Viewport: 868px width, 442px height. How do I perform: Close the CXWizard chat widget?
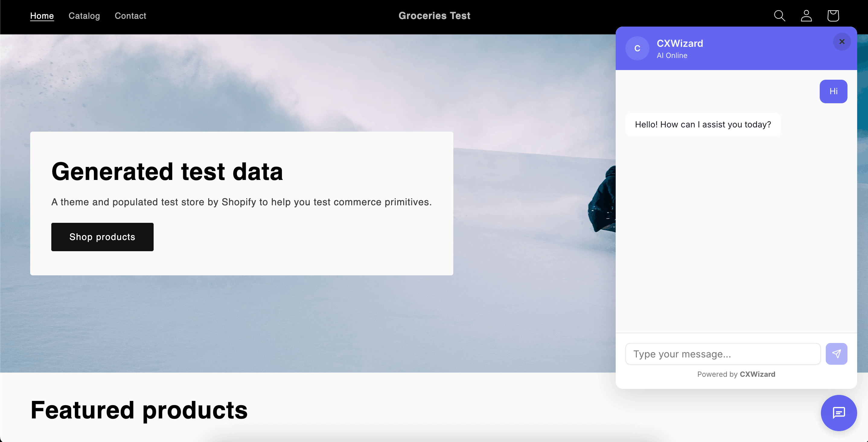(842, 41)
